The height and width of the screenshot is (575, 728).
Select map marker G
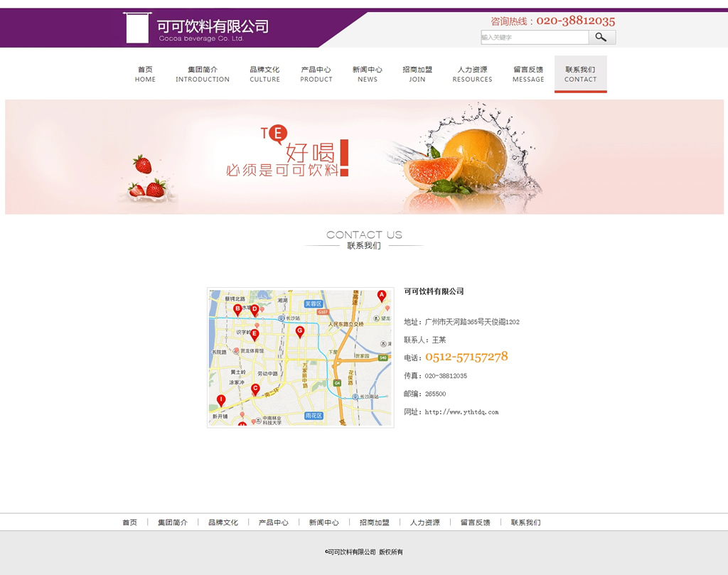pyautogui.click(x=300, y=331)
